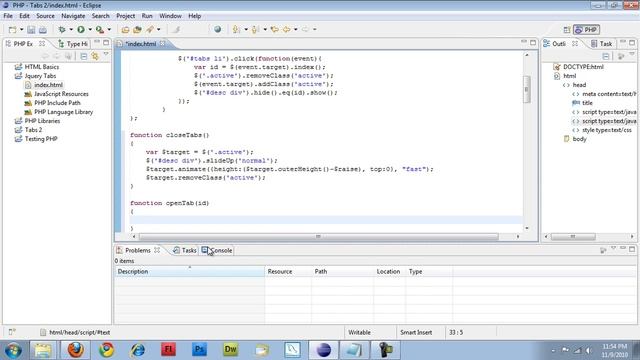Viewport: 640px width, 360px height.
Task: Open the Project menu
Action: 125,16
